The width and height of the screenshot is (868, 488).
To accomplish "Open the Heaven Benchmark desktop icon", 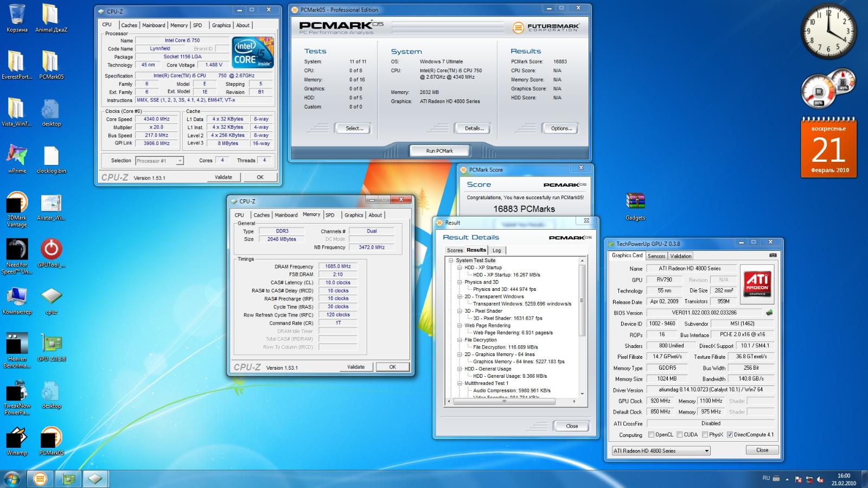I will [x=17, y=350].
